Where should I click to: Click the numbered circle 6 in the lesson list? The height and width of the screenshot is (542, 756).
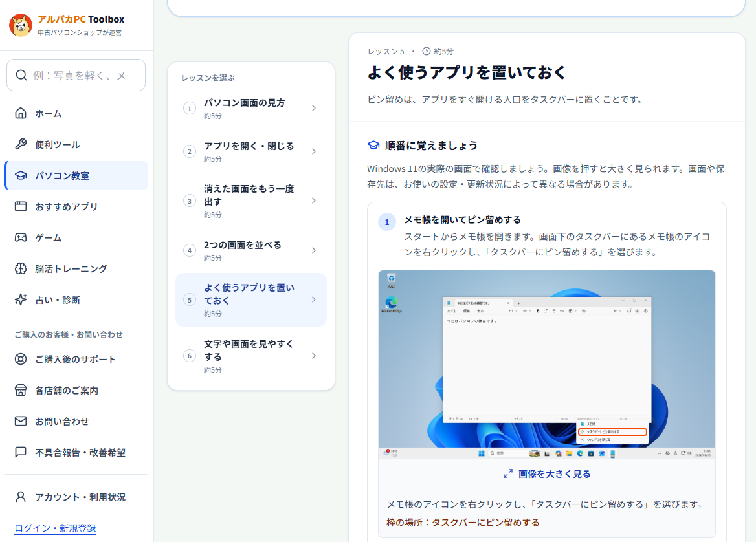pos(190,356)
